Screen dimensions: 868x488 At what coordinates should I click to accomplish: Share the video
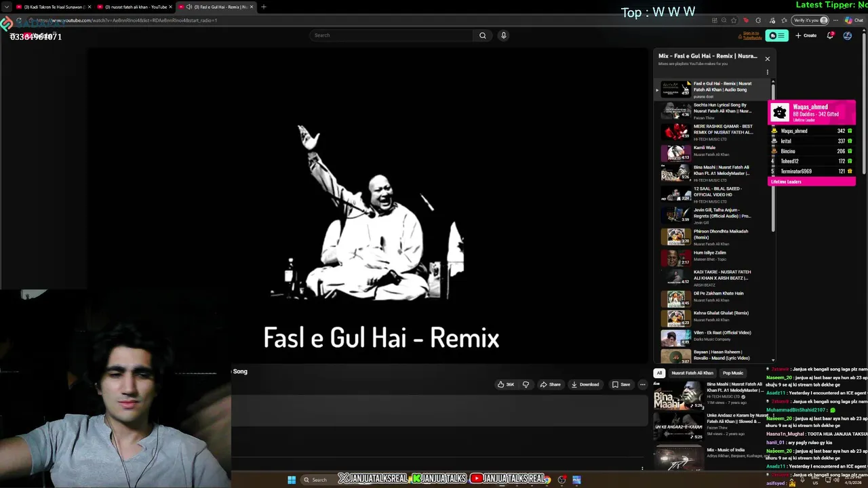click(550, 384)
